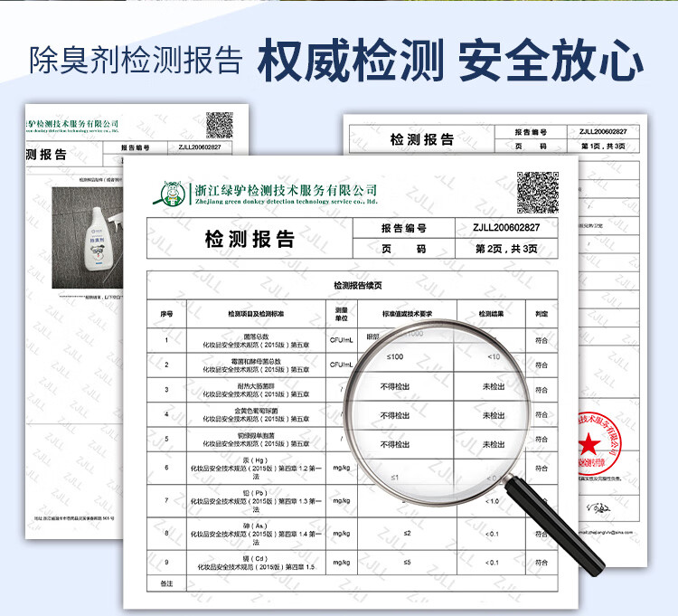Click the green donkey company logo
This screenshot has height=616, width=678.
pyautogui.click(x=170, y=194)
